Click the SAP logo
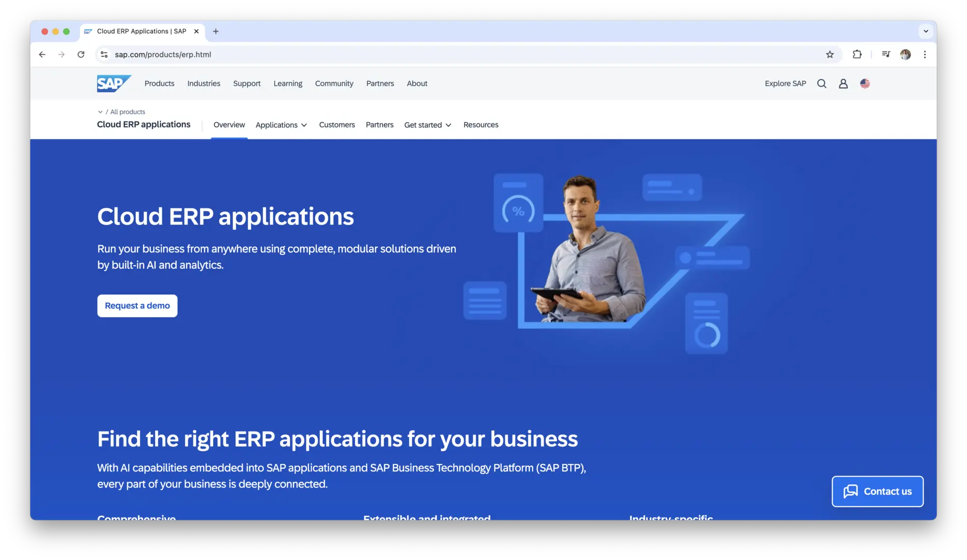This screenshot has width=967, height=560. click(114, 83)
